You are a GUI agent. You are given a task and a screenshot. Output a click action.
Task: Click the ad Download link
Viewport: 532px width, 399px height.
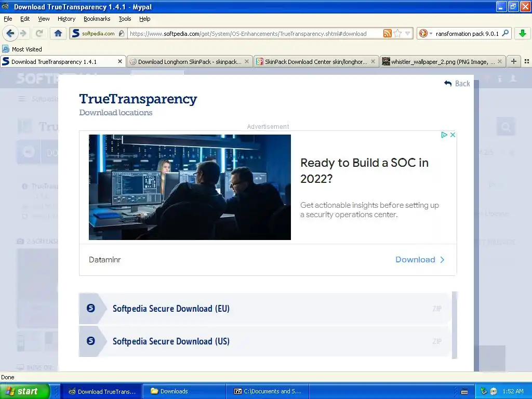coord(420,260)
